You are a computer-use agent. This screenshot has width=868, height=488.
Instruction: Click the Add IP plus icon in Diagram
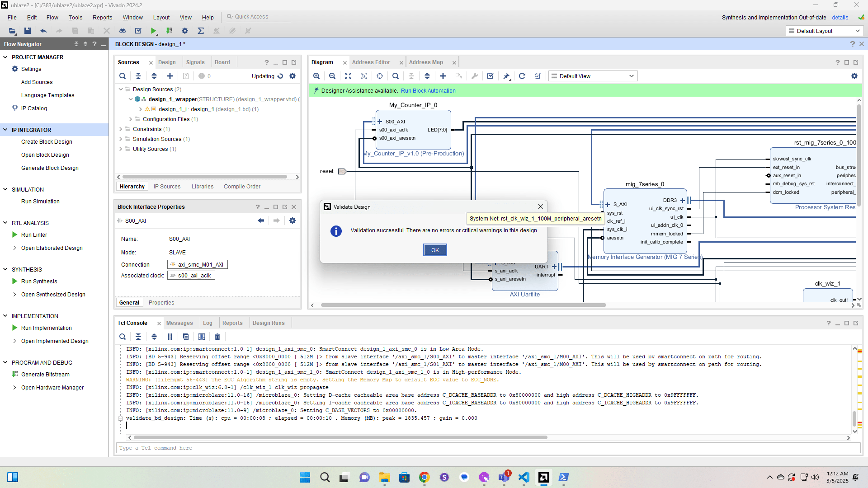click(443, 76)
